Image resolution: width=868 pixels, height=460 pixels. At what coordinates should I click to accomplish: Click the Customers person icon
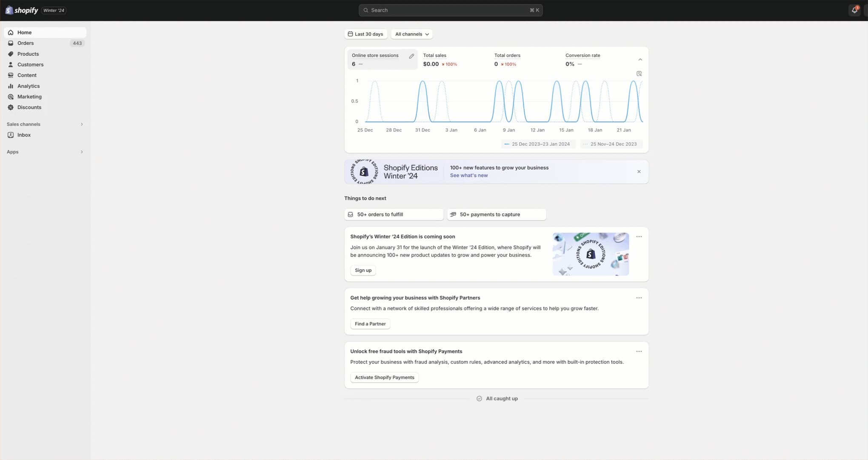pos(11,65)
